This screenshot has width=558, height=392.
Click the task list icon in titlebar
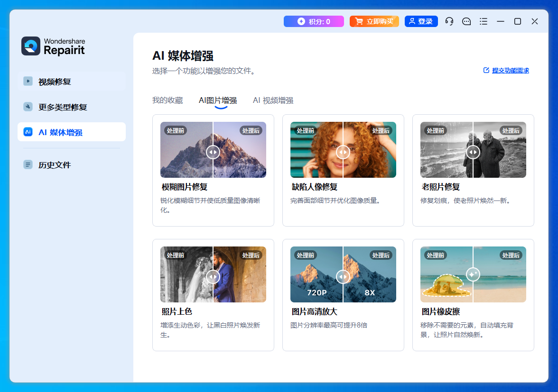tap(484, 21)
